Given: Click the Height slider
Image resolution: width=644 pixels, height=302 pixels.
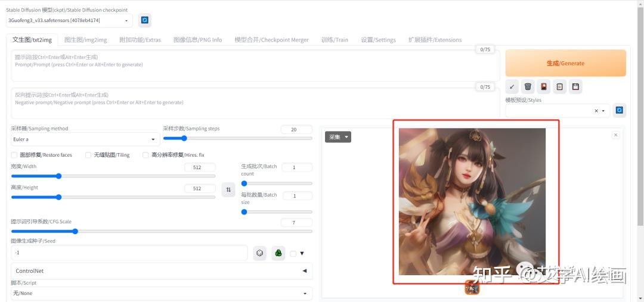Looking at the screenshot, I should (113, 197).
